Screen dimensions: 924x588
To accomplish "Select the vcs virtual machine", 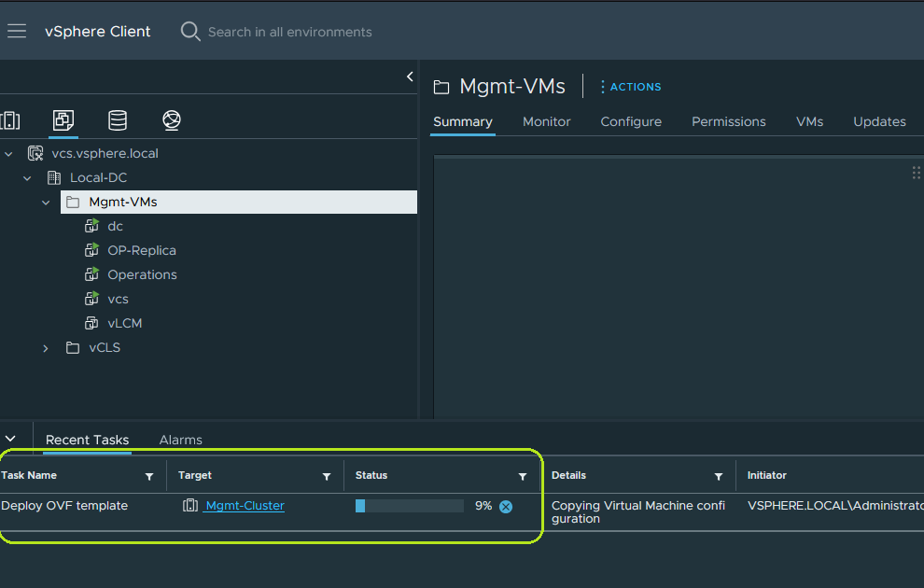I will (x=118, y=300).
